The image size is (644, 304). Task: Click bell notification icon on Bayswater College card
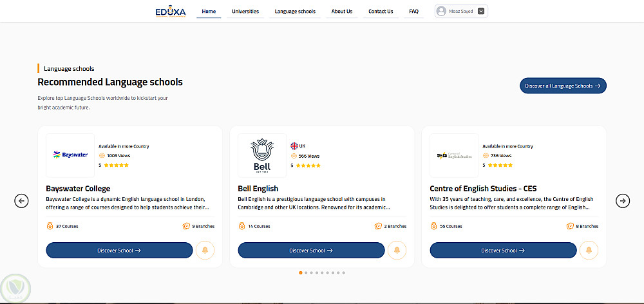(x=205, y=250)
